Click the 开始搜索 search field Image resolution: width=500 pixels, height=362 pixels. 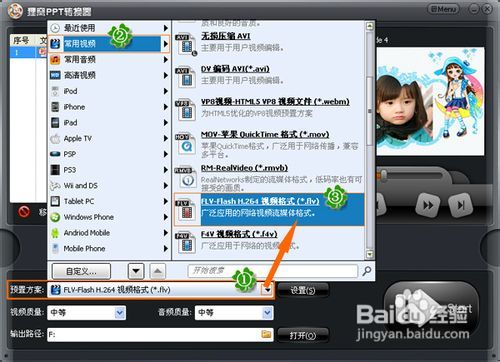(x=273, y=271)
